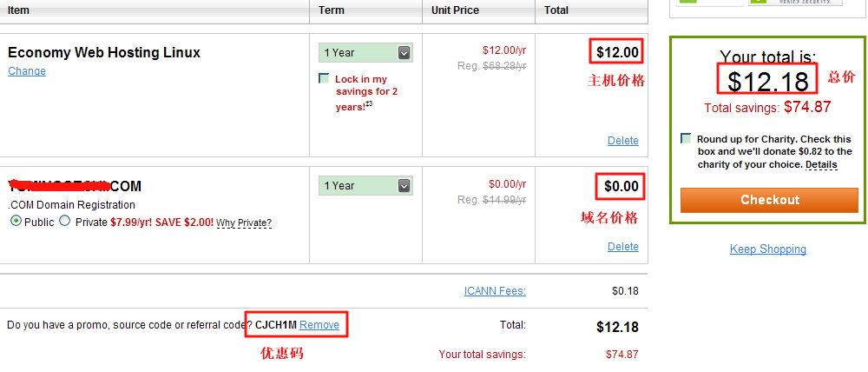Click the orange Checkout button
Image resolution: width=868 pixels, height=372 pixels.
tap(769, 200)
